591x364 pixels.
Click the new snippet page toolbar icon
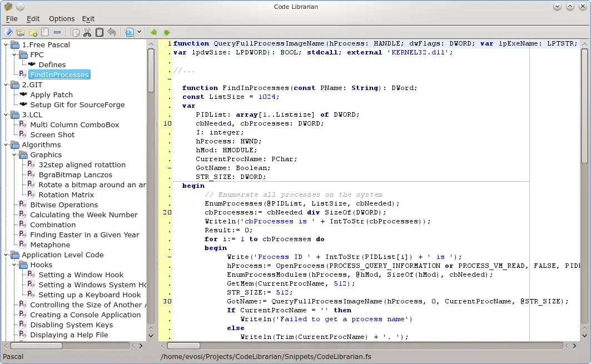[45, 32]
